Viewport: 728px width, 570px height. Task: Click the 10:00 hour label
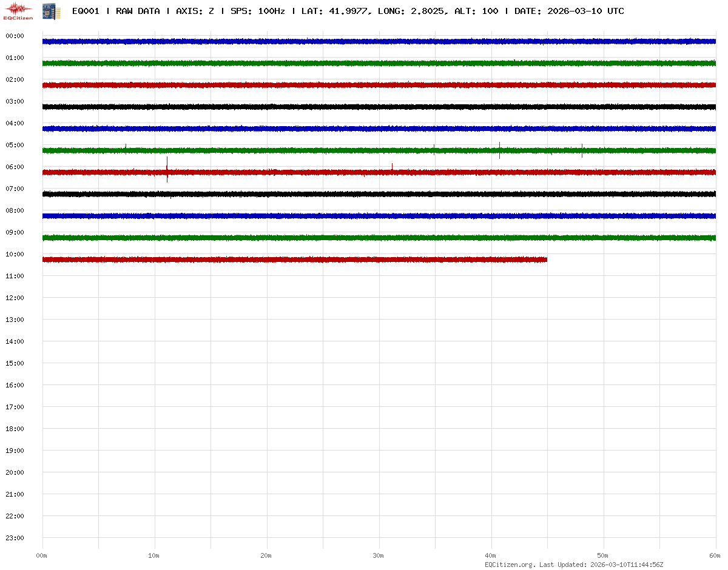[x=15, y=254]
